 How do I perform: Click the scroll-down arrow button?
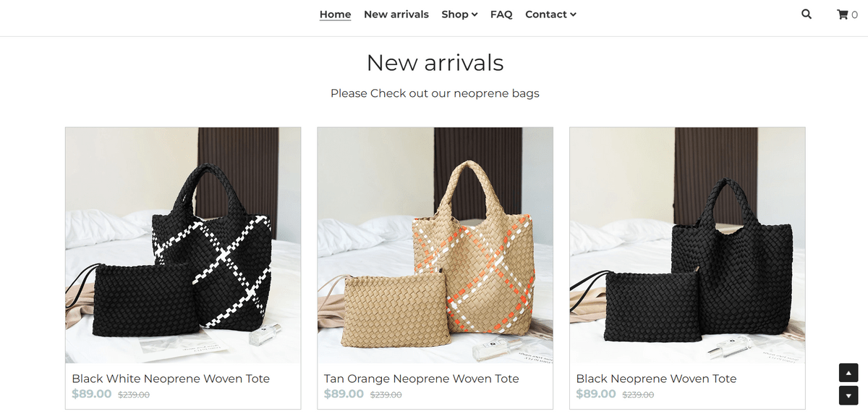click(848, 396)
